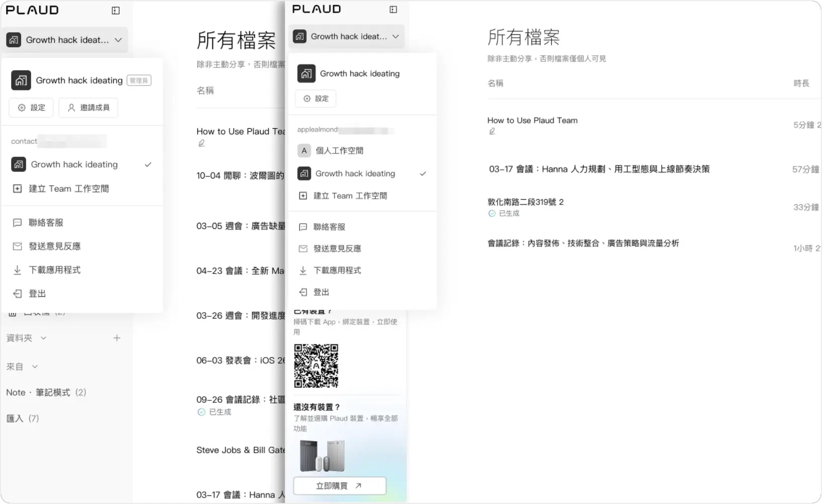Click 邀請成員 button in left menu
The width and height of the screenshot is (822, 504).
tap(89, 108)
